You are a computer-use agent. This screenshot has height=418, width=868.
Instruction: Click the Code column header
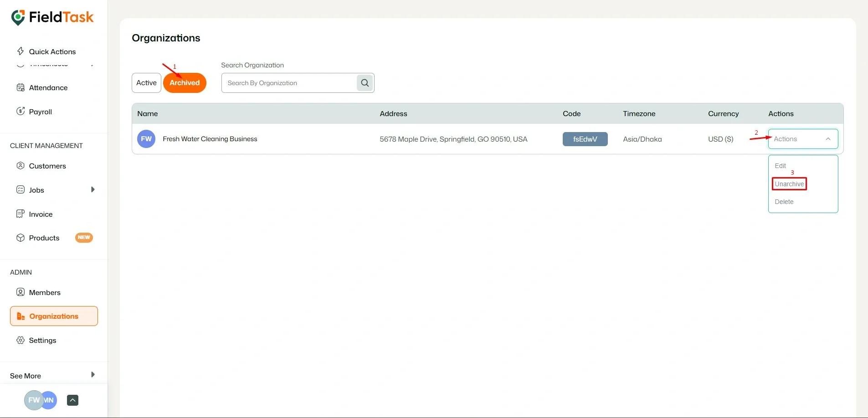(x=571, y=114)
